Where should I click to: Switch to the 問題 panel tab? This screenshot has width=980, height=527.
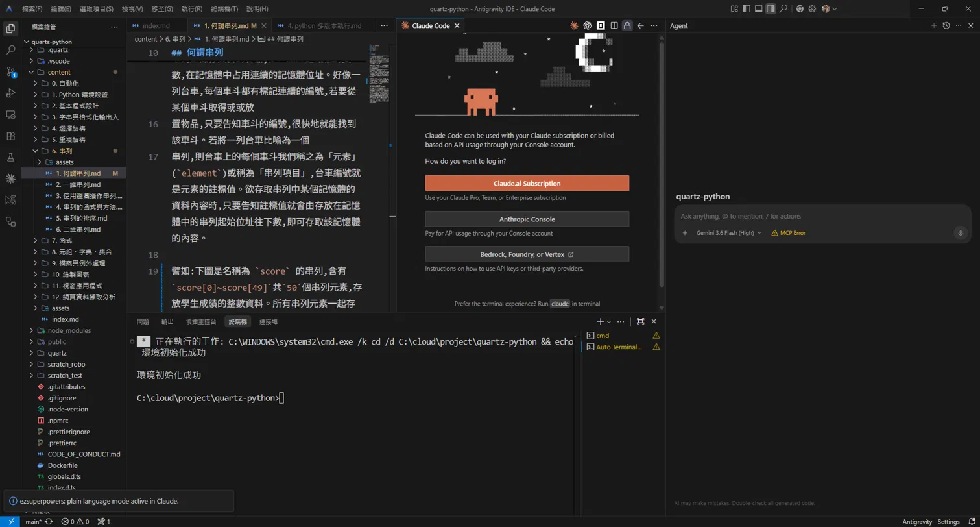[x=143, y=321]
